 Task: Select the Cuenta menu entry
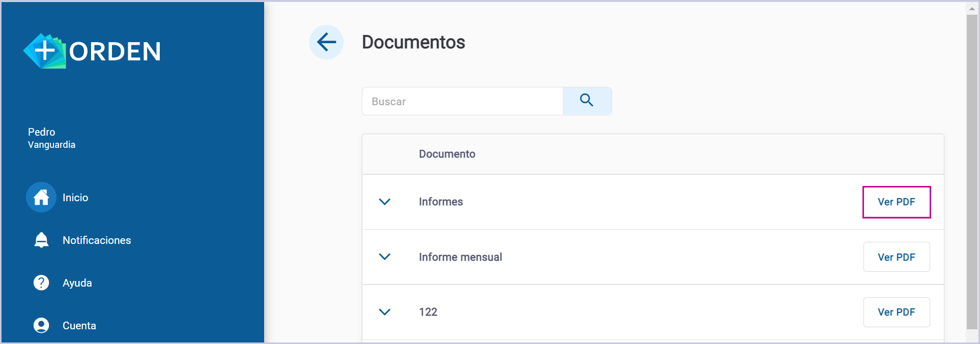click(79, 326)
